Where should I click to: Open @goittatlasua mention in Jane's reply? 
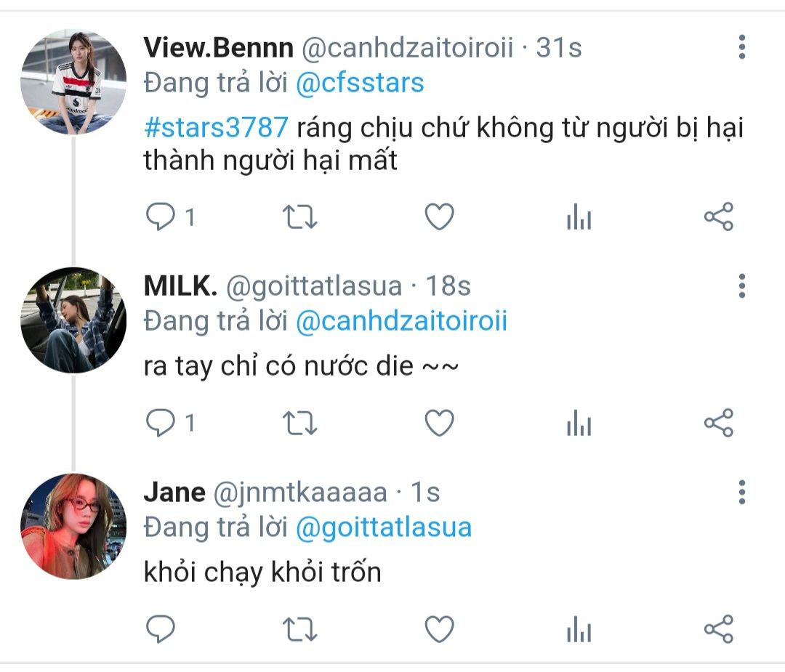(384, 527)
